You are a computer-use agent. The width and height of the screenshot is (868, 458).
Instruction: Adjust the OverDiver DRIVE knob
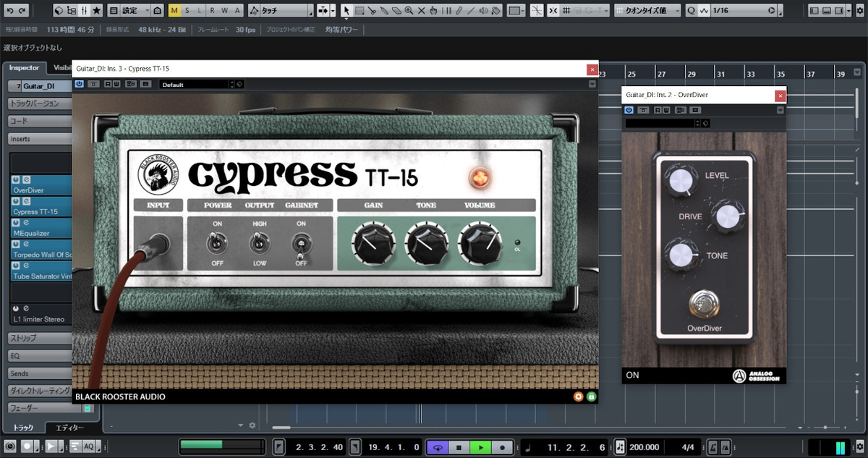(726, 216)
